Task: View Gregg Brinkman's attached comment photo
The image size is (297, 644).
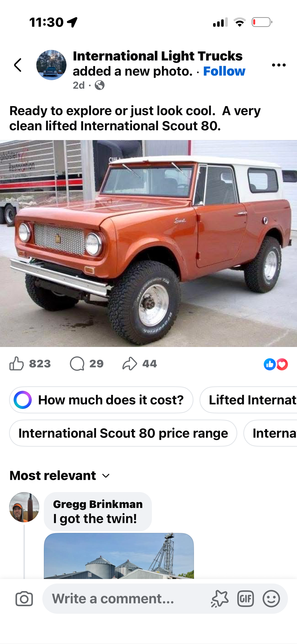Action: (x=119, y=556)
